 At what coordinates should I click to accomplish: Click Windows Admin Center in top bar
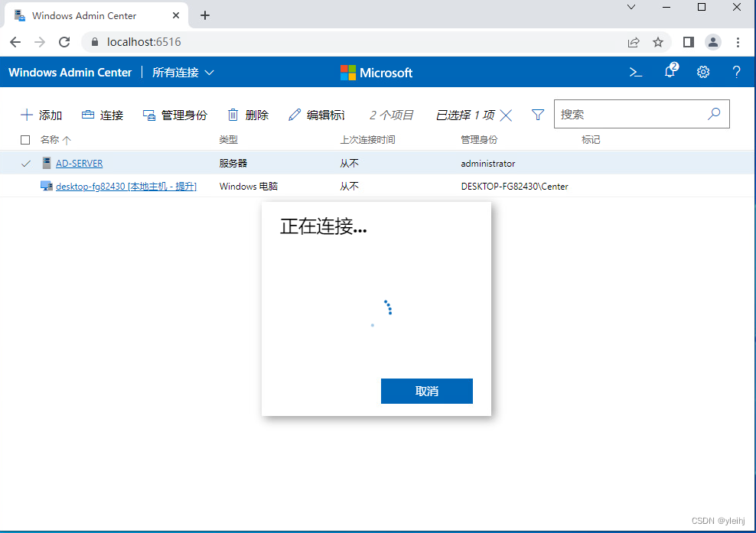pyautogui.click(x=70, y=72)
